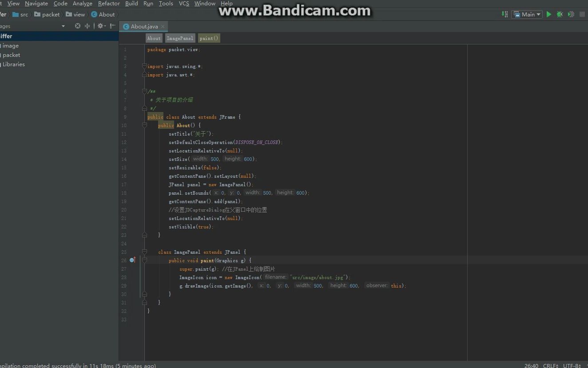Image resolution: width=588 pixels, height=368 pixels.
Task: Collapse the ImagePanel class fold on line 25
Action: 144,252
